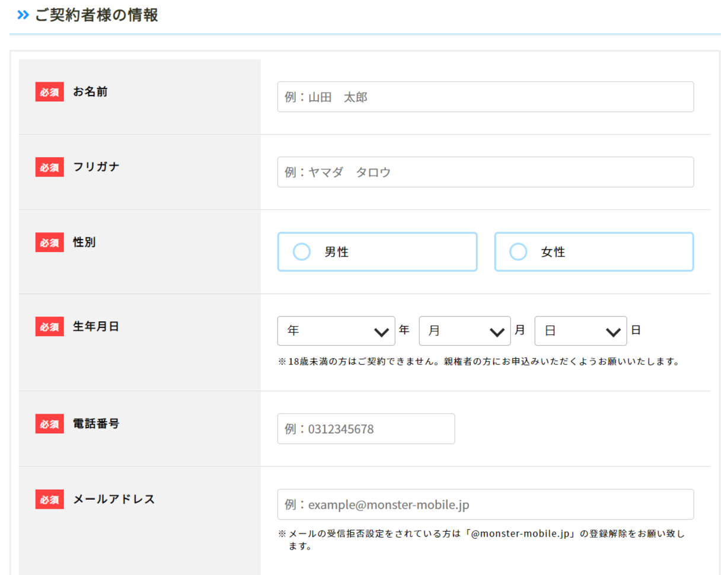Click the 必須 badge next to フリガナ
The height and width of the screenshot is (575, 728).
[49, 167]
